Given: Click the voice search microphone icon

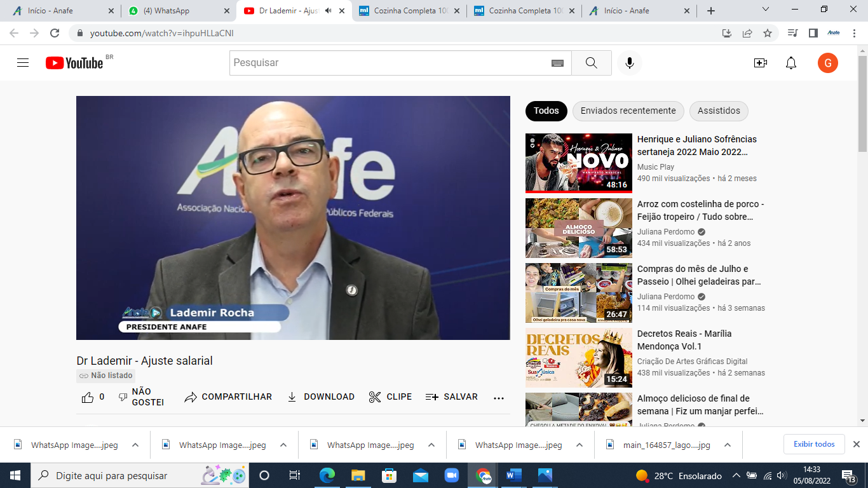Looking at the screenshot, I should [x=629, y=63].
